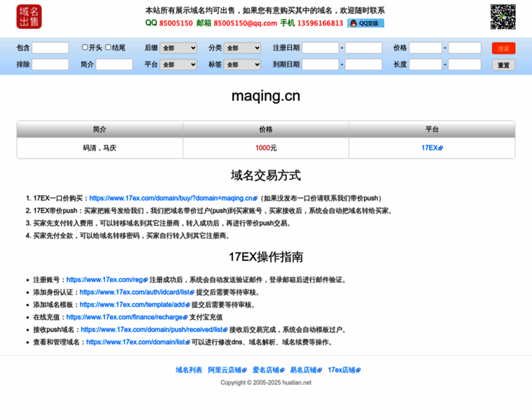532x420 pixels.
Task: Click external link icon next to 阿里云店铺
Action: coord(244,370)
